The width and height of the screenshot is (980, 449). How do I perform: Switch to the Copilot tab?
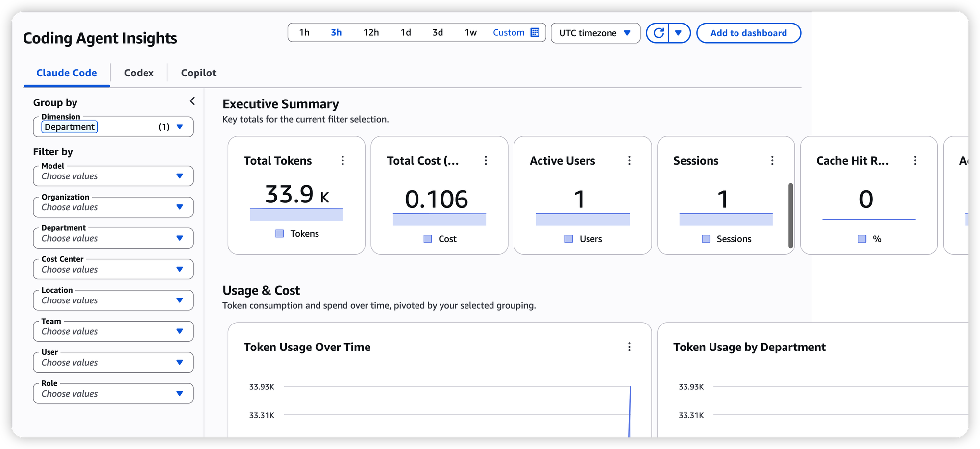198,73
